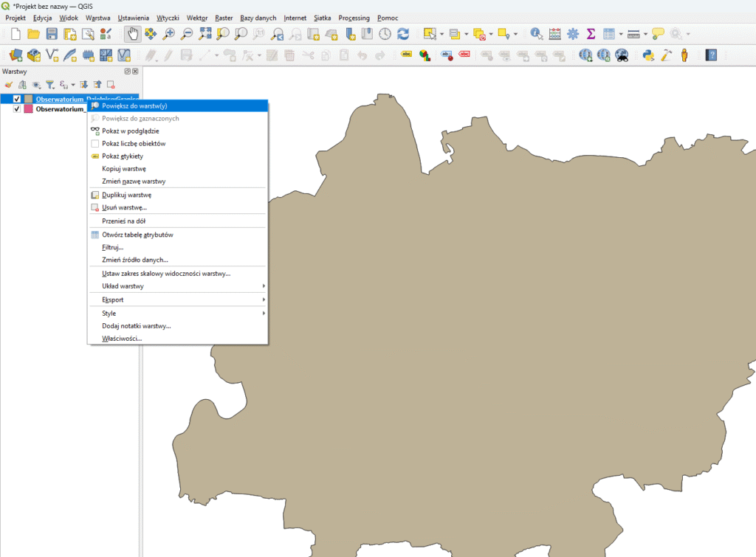Image resolution: width=756 pixels, height=557 pixels.
Task: Open the Processing Toolbox gear icon
Action: point(572,33)
